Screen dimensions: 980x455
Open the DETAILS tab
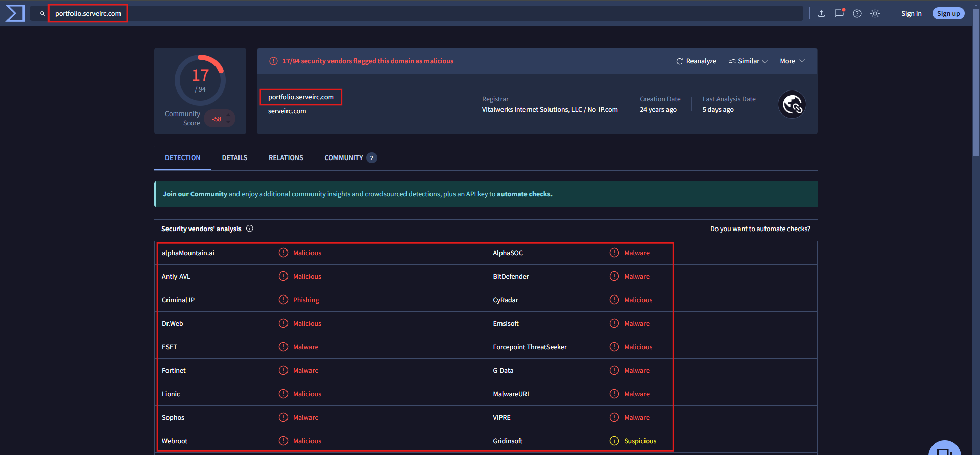[234, 158]
